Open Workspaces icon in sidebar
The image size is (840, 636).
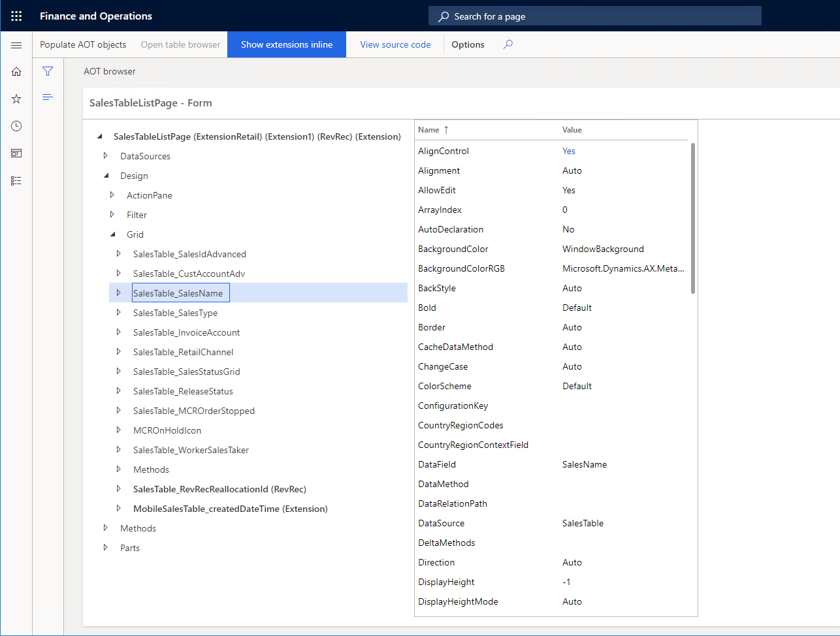point(16,153)
